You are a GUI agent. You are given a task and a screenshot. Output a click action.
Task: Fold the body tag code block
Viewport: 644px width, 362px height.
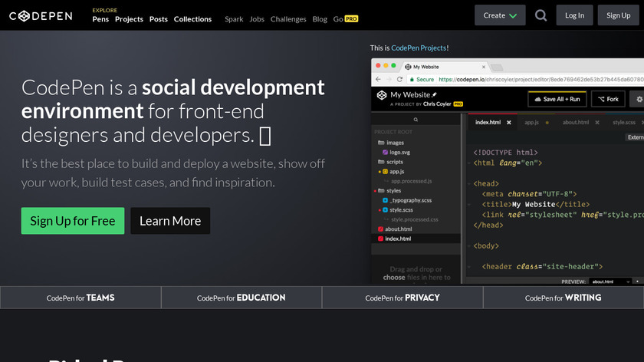pyautogui.click(x=469, y=245)
